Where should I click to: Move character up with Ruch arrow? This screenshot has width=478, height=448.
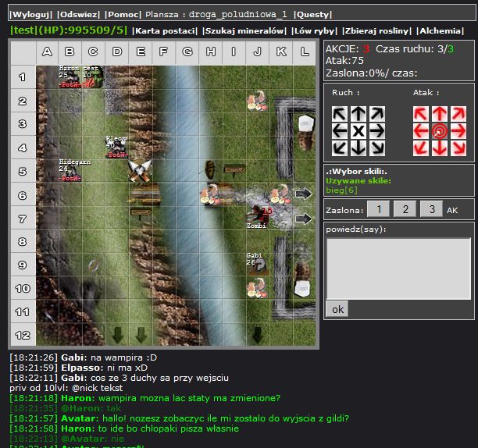point(358,114)
